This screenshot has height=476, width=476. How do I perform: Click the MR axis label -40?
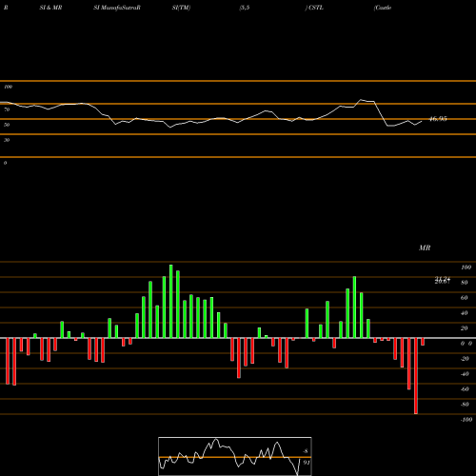tap(465, 374)
